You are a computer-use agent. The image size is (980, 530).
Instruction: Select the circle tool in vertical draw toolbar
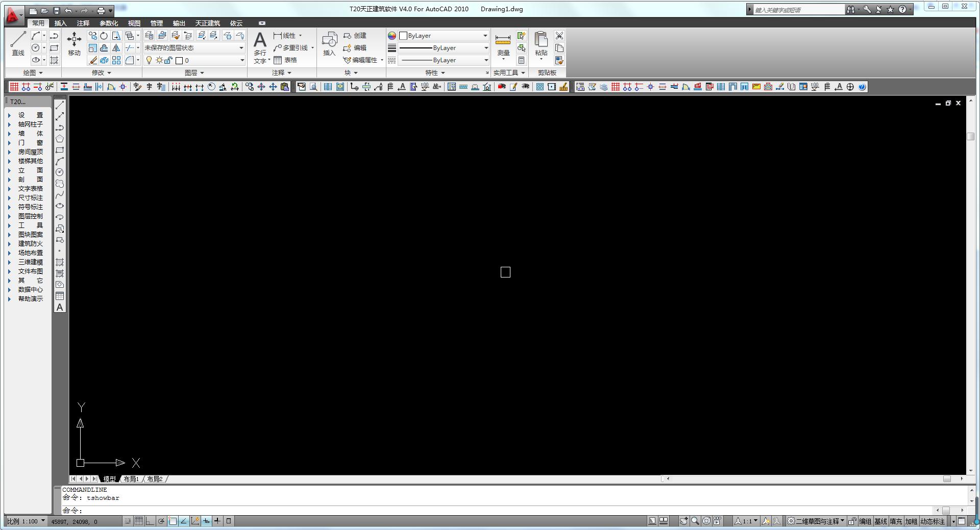tap(60, 172)
